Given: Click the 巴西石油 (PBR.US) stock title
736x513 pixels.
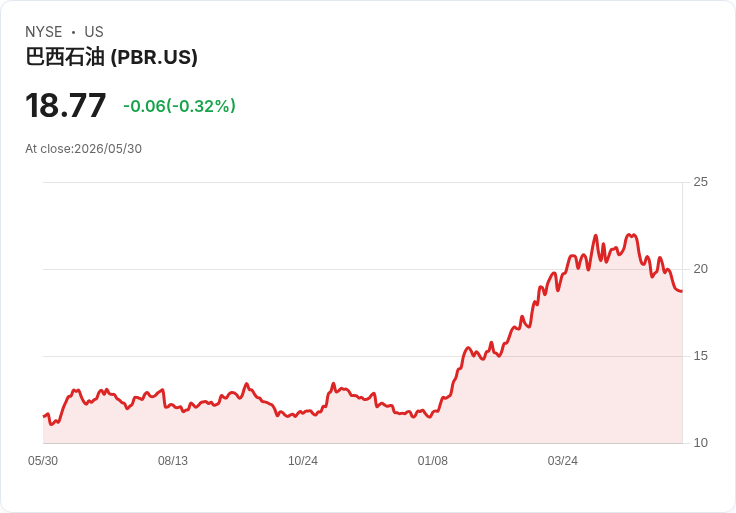Looking at the screenshot, I should coord(111,57).
